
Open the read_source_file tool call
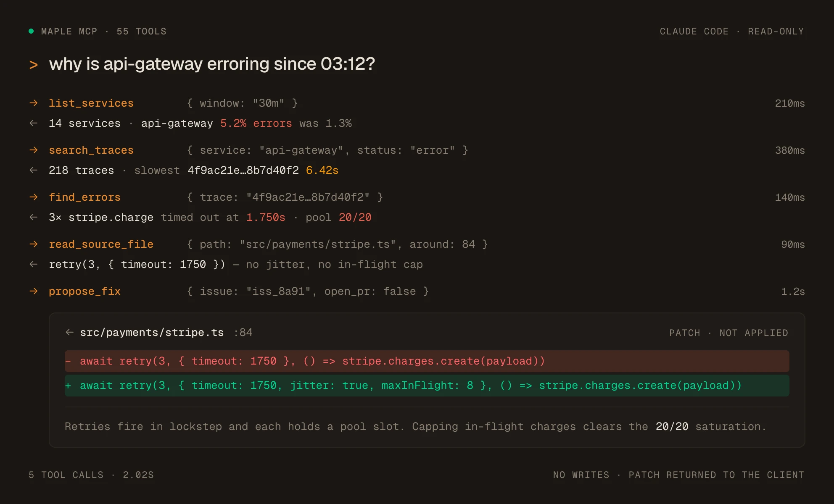[101, 244]
